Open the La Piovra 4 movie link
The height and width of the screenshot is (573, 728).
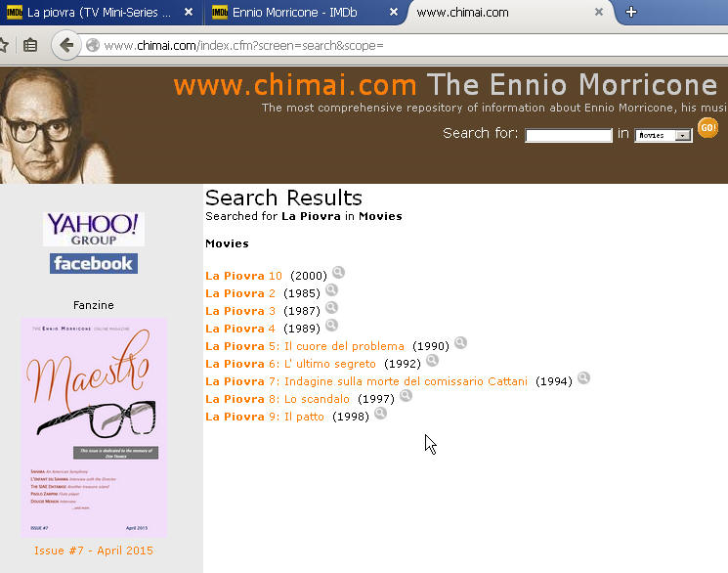[x=240, y=329]
